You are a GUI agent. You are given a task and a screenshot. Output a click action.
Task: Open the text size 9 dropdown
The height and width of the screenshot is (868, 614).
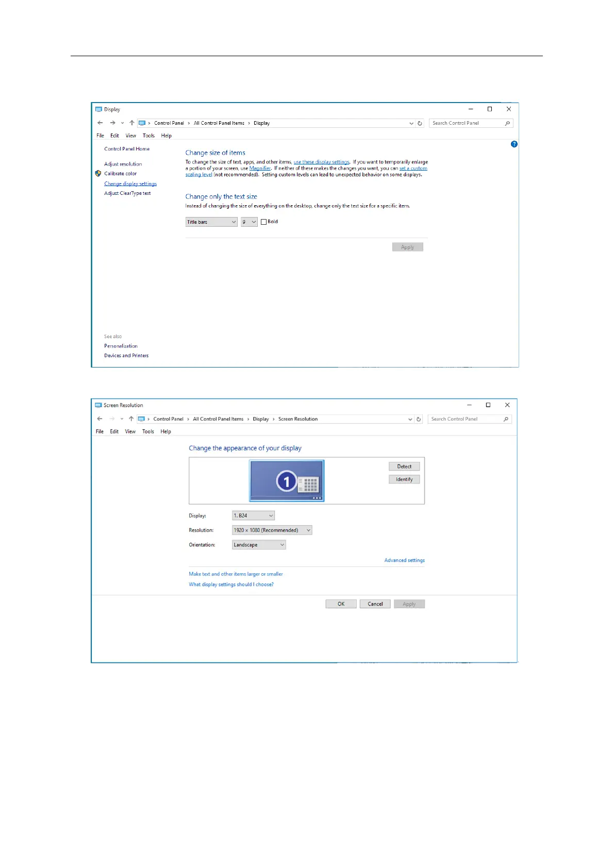tap(249, 222)
